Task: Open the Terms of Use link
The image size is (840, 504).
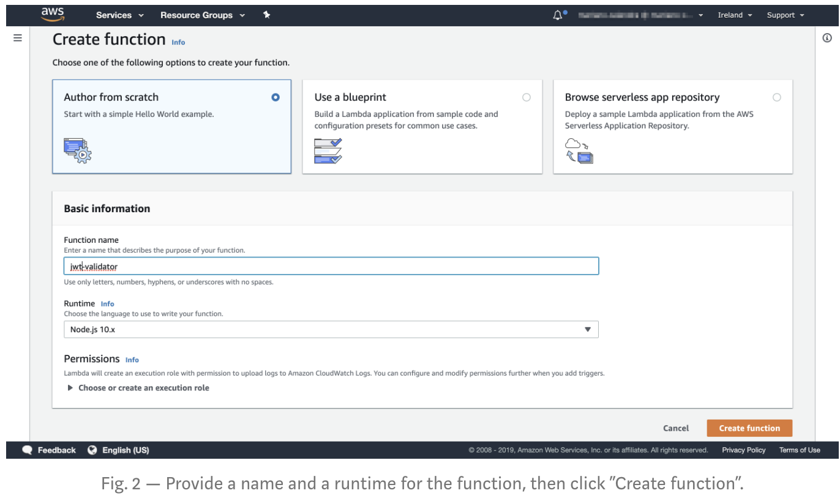Action: coord(800,450)
